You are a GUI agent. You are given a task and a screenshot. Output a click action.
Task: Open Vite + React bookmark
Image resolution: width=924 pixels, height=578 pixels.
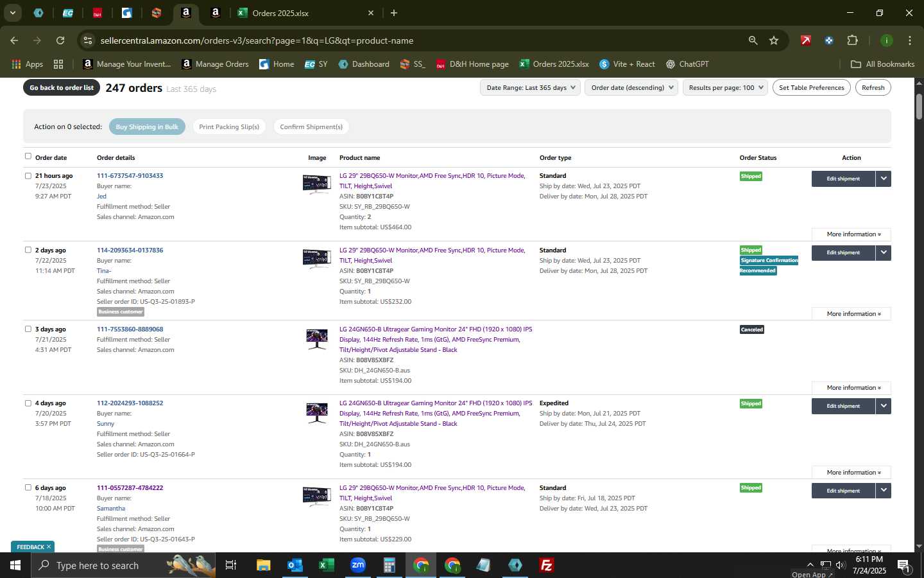pyautogui.click(x=627, y=64)
